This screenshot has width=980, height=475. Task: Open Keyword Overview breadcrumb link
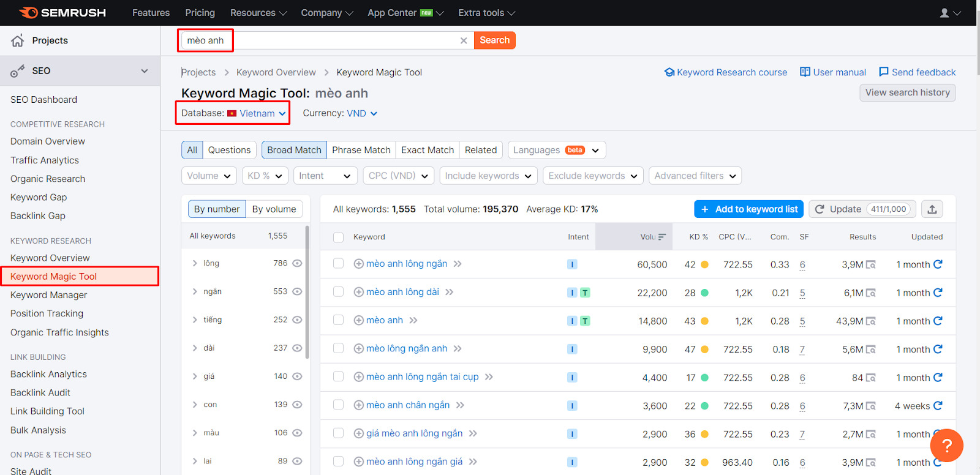(x=276, y=72)
